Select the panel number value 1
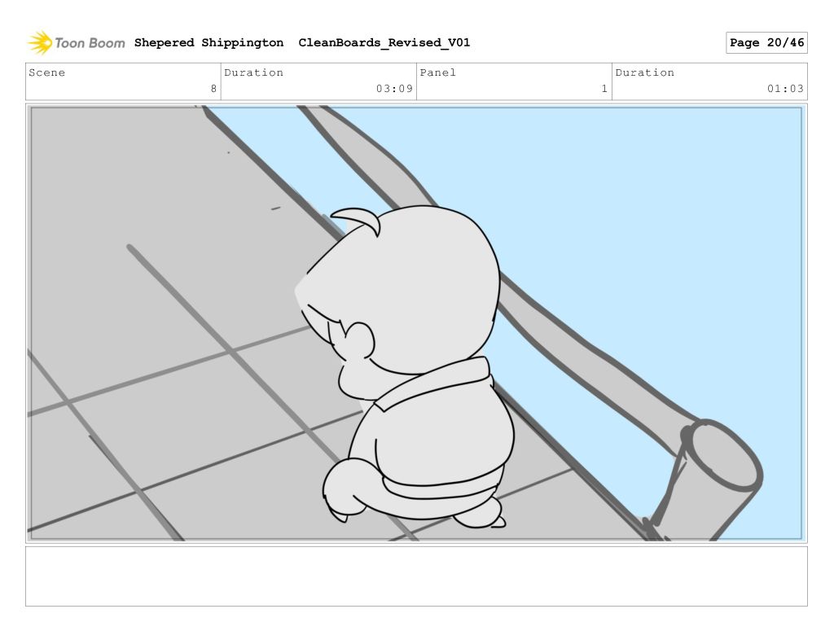834x644 pixels. coord(604,89)
